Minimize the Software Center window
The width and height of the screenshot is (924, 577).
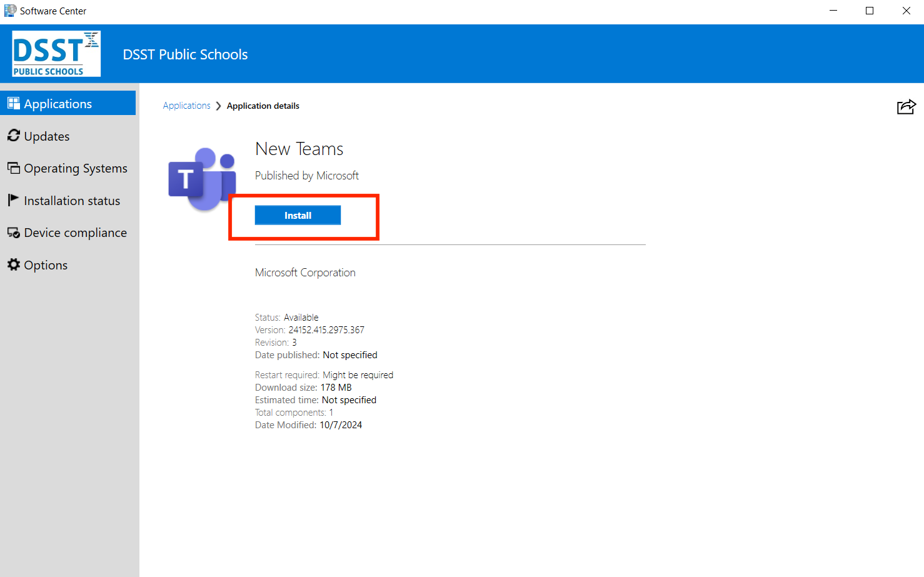[x=833, y=11]
